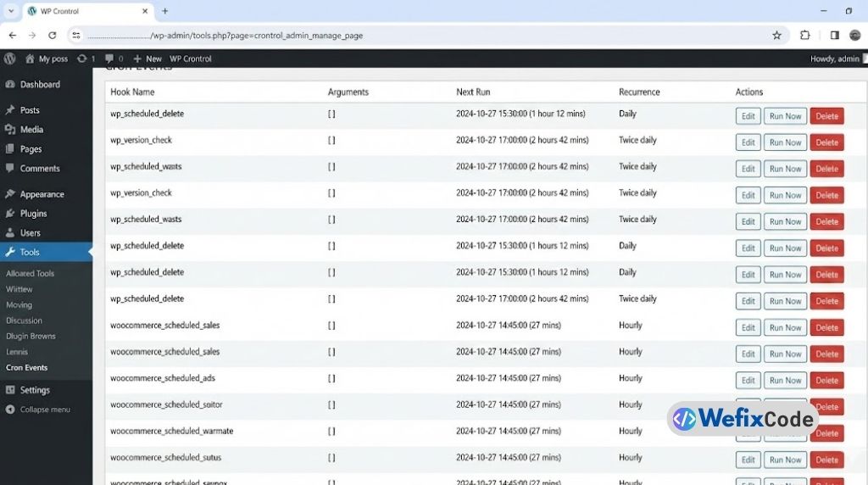Run woocommerce_scheduled_ads now

coord(785,381)
